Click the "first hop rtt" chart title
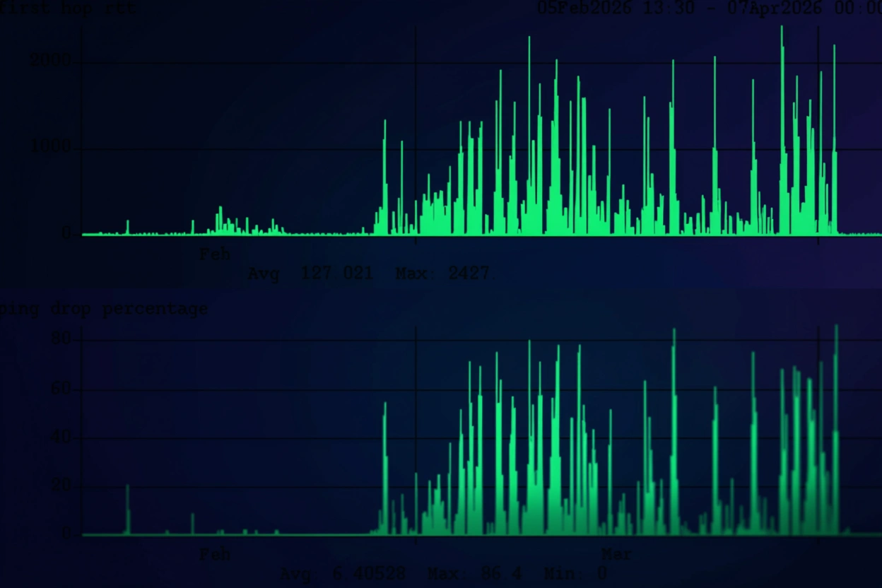 (67, 8)
